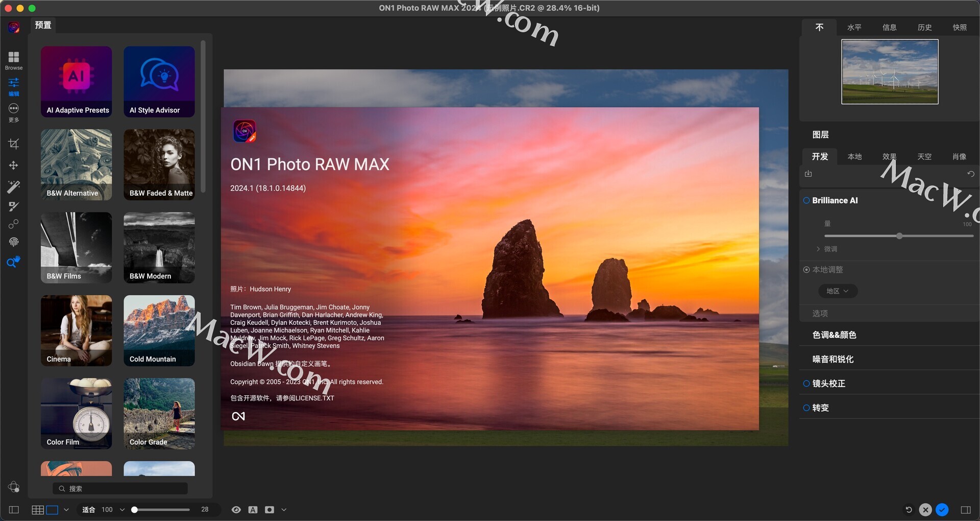
Task: Adjust Brilliance AI 量 amount slider
Action: click(x=899, y=236)
